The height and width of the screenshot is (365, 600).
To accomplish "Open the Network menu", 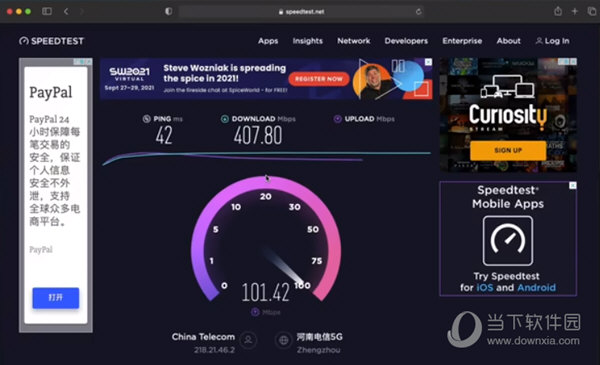I will [354, 41].
